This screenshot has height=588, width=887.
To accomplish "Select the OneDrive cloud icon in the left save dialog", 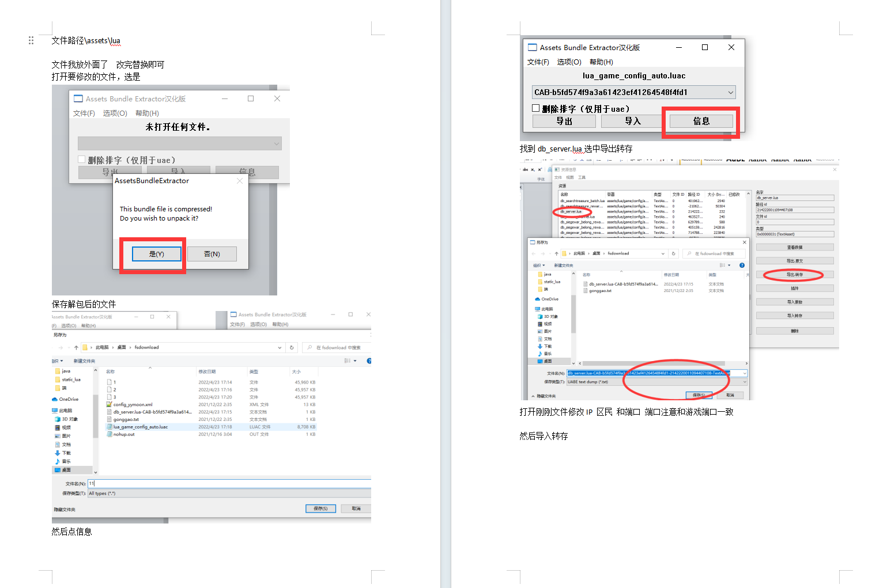I will (x=55, y=399).
